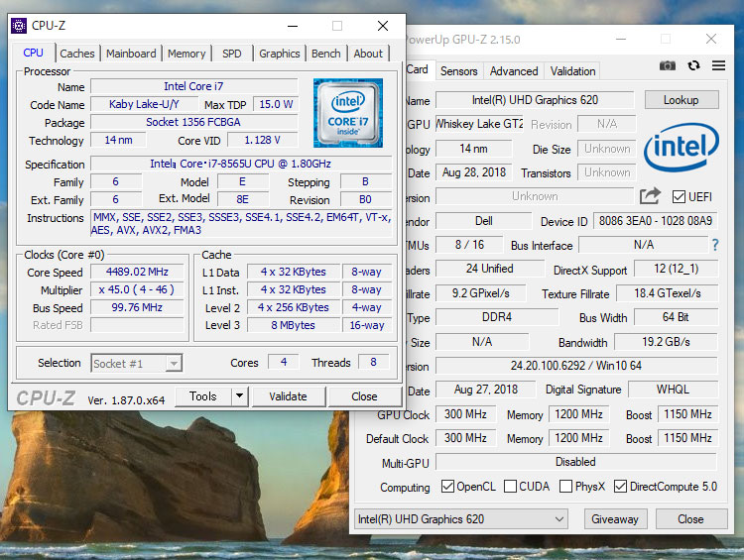Click the Validate button in CPU-Z
The width and height of the screenshot is (744, 560).
(288, 396)
